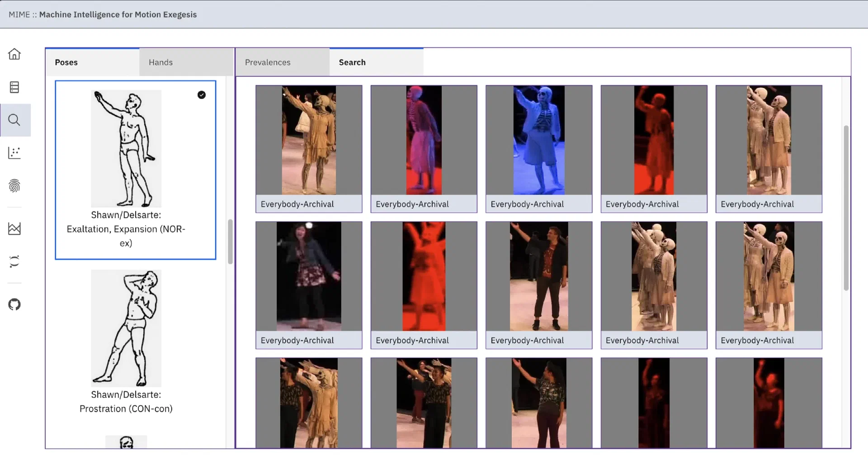Open third row result of woman raising arm

(539, 403)
